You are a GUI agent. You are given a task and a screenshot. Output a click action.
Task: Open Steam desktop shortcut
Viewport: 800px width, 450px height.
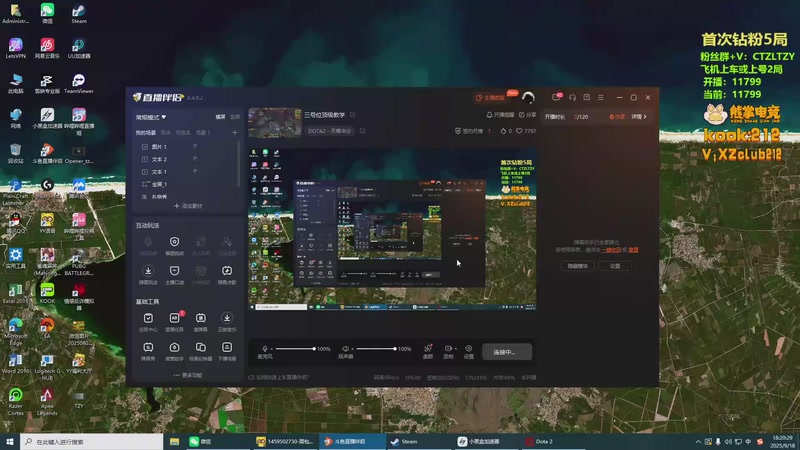click(x=79, y=14)
